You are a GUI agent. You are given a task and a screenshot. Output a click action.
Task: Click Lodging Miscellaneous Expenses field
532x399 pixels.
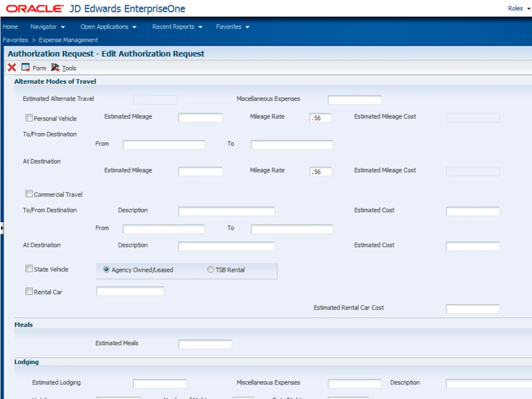pos(355,384)
